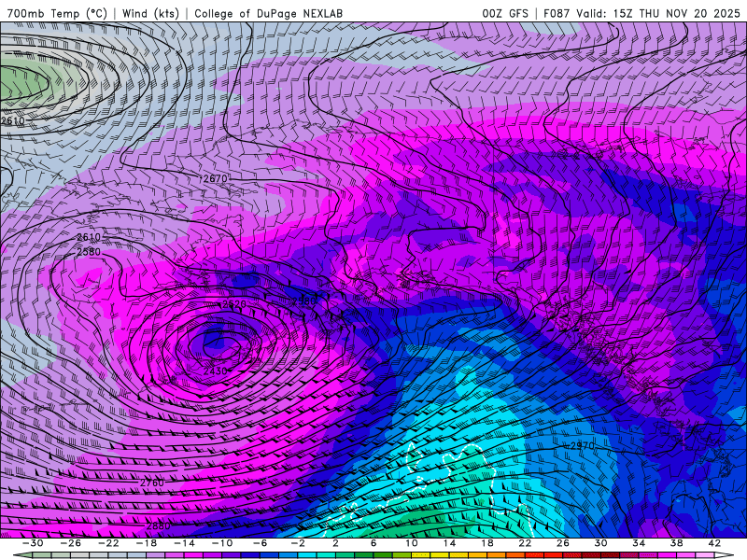Click the -22 temperature scale label

[108, 543]
